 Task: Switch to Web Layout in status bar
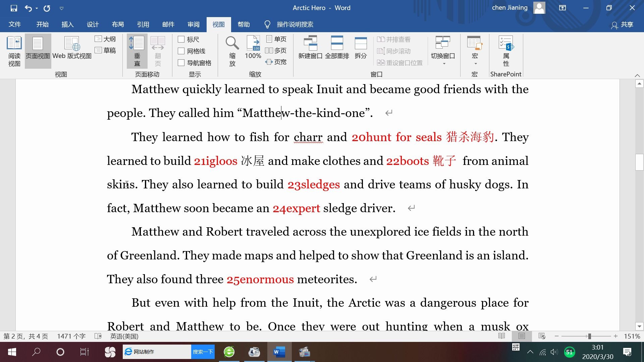(x=542, y=336)
